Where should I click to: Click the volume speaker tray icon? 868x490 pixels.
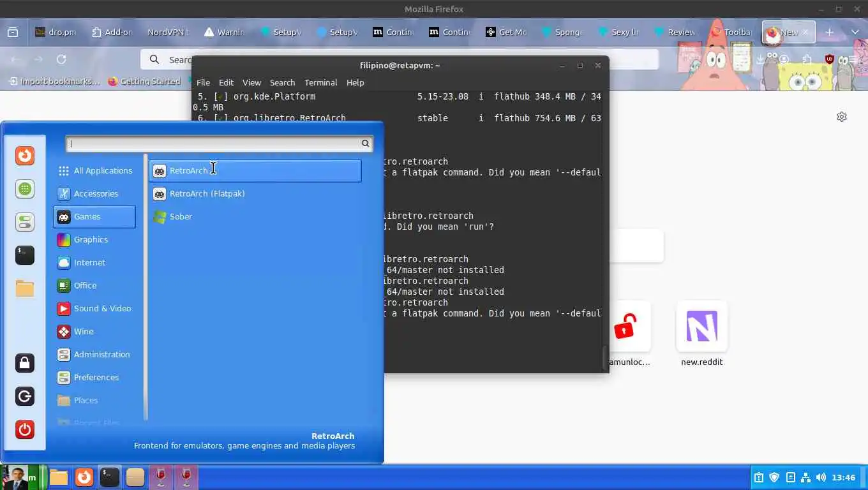point(821,477)
